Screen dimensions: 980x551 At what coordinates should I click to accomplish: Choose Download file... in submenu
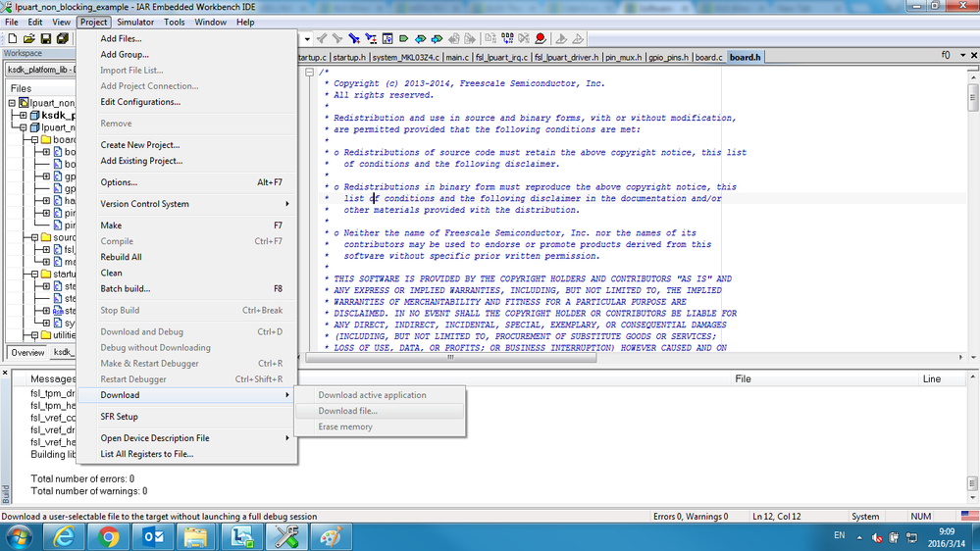[380, 411]
